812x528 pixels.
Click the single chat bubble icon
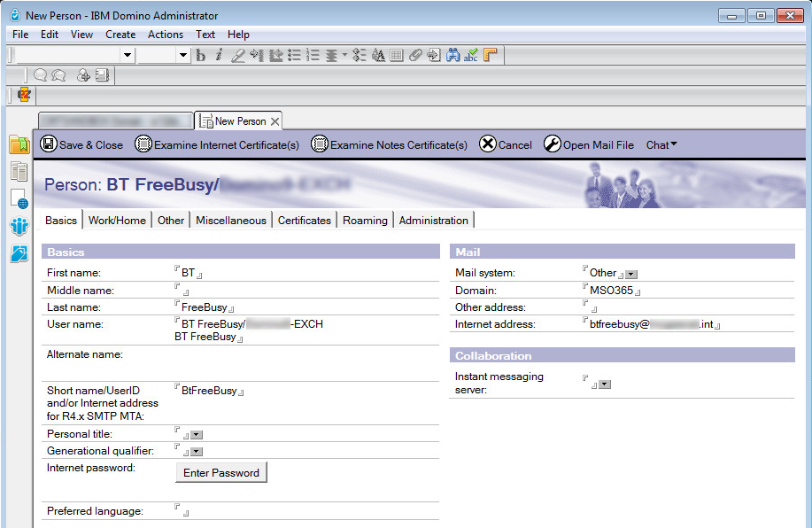tap(41, 75)
